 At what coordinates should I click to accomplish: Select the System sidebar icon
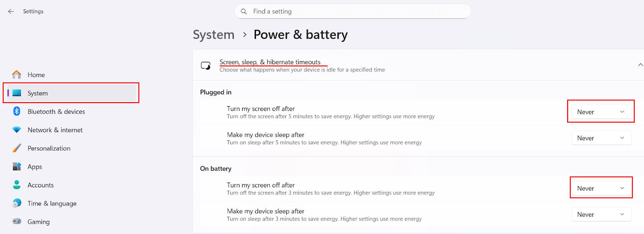click(17, 93)
